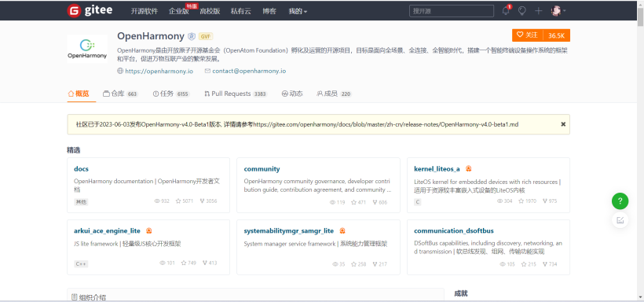Image resolution: width=644 pixels, height=302 pixels.
Task: Click the 组织介绍 section header
Action: click(x=89, y=297)
